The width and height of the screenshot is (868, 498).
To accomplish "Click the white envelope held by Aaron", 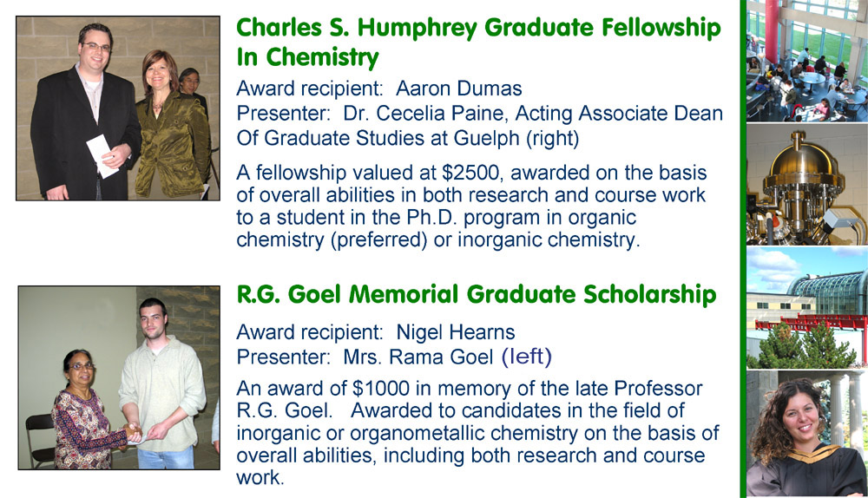I will pos(103,156).
